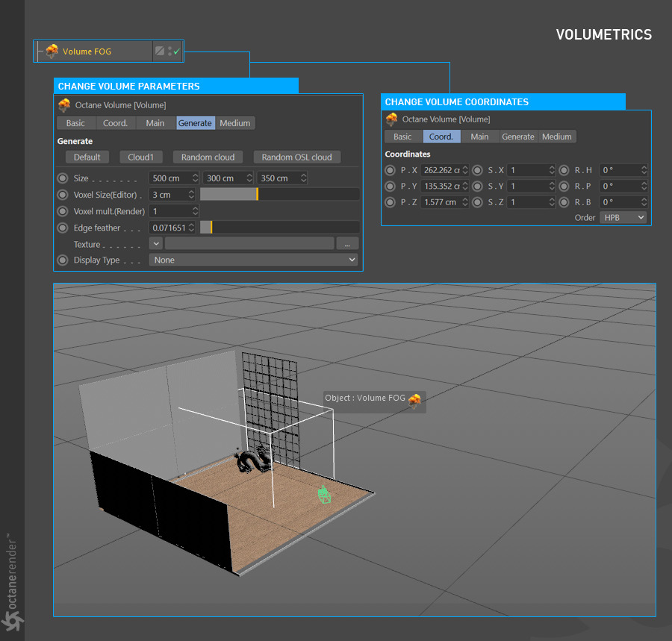The width and height of the screenshot is (672, 641).
Task: Expand the Texture dropdown arrow
Action: (x=155, y=244)
